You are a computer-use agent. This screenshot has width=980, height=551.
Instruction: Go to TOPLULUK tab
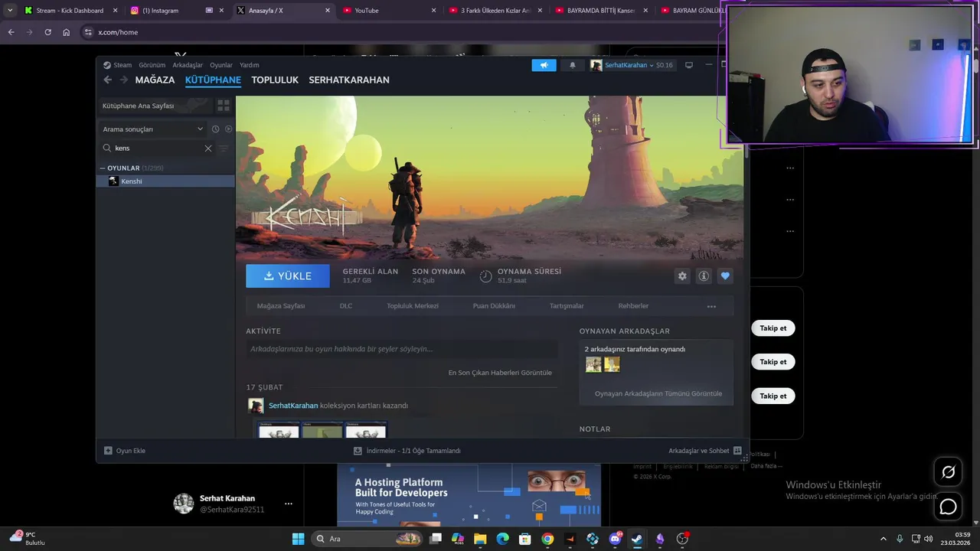(275, 80)
